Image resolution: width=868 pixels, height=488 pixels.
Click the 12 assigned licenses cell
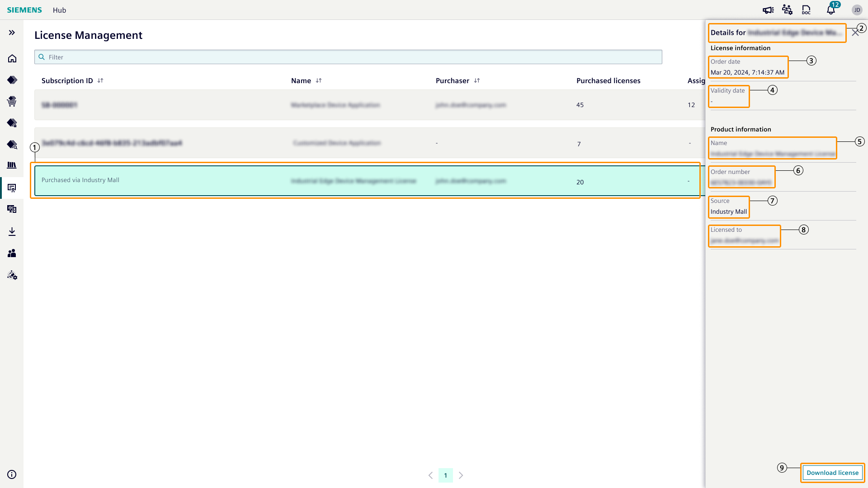point(691,105)
